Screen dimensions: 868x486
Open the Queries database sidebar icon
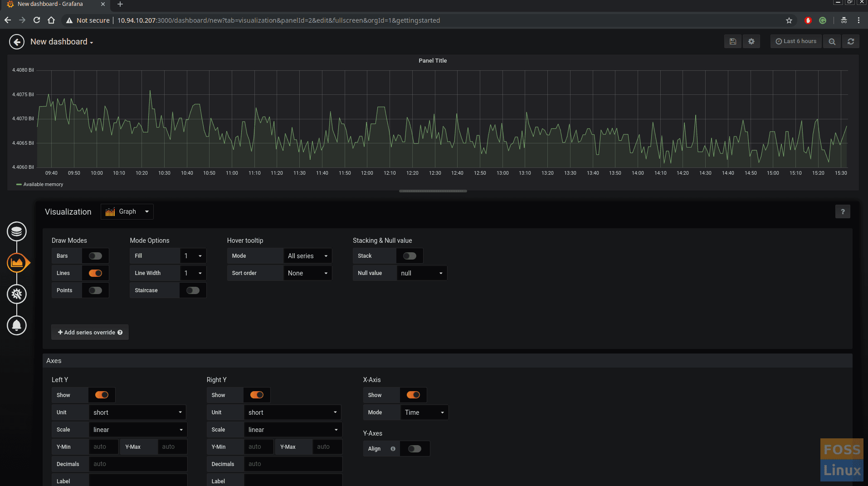coord(17,231)
